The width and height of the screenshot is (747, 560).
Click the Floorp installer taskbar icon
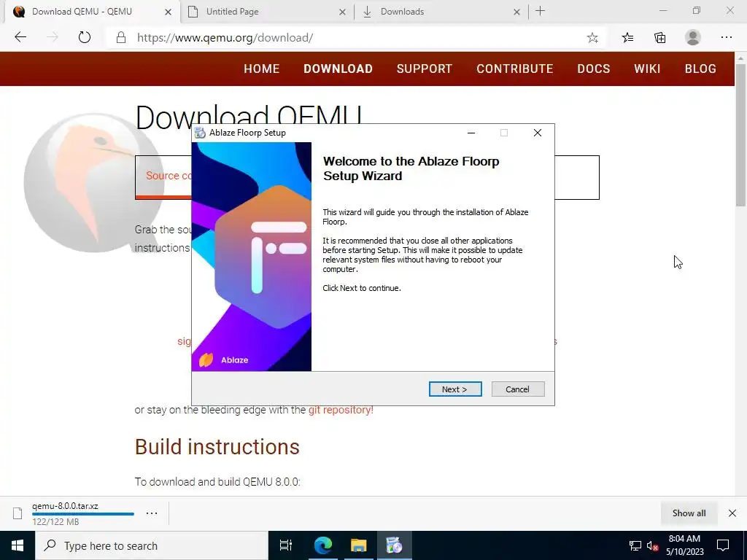(394, 545)
